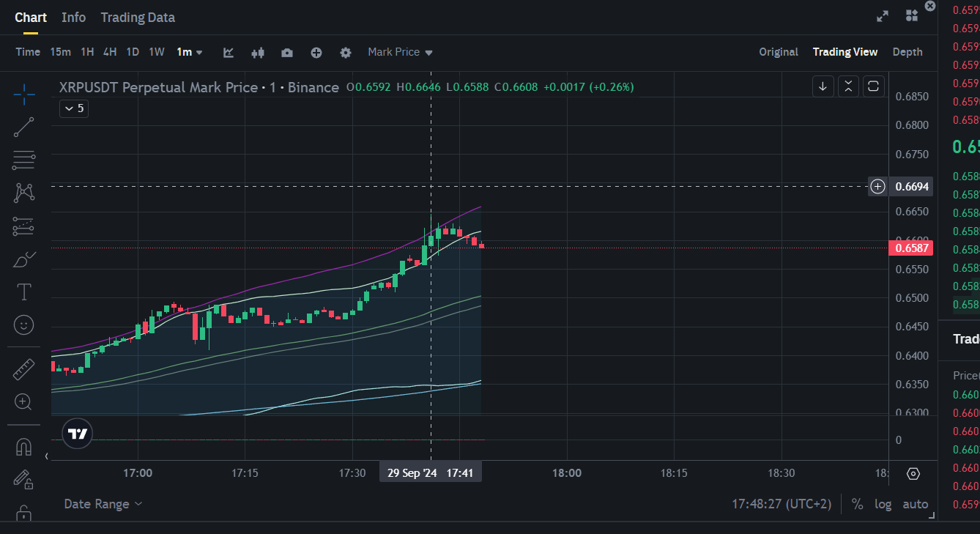Open the Fibonacci retracement tool
Image resolution: width=980 pixels, height=534 pixels.
pyautogui.click(x=23, y=160)
